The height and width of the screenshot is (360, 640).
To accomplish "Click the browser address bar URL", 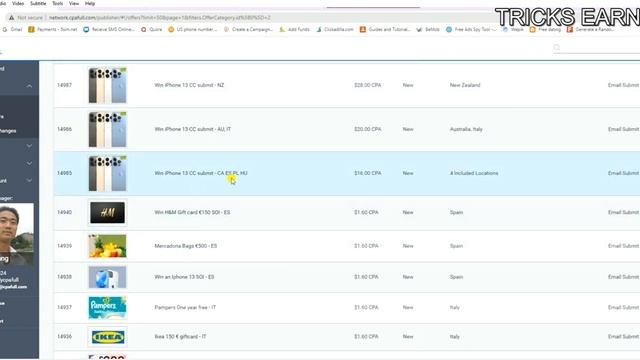I will (160, 18).
